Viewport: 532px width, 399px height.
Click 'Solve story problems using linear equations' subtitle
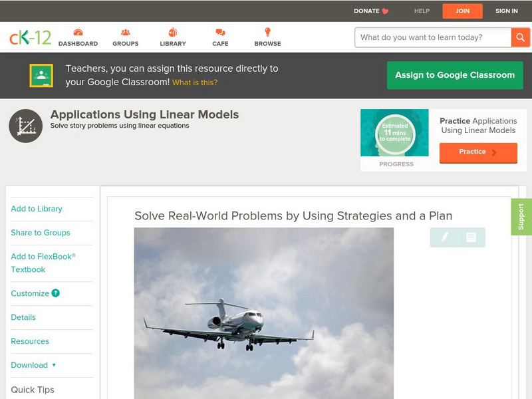click(x=120, y=126)
